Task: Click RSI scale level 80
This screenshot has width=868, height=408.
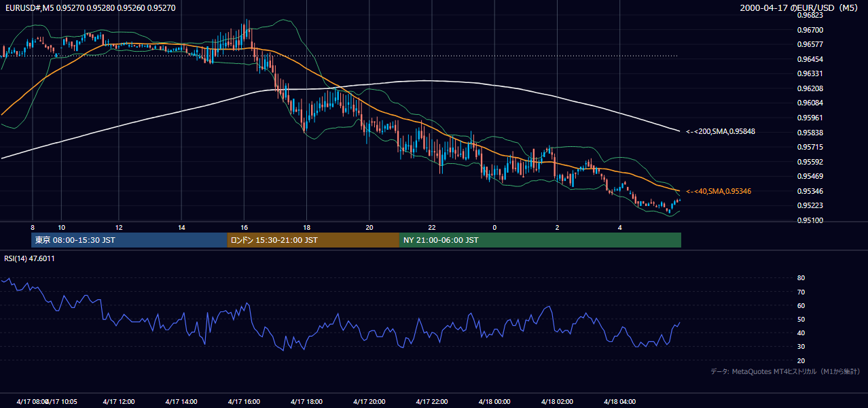Action: click(801, 278)
